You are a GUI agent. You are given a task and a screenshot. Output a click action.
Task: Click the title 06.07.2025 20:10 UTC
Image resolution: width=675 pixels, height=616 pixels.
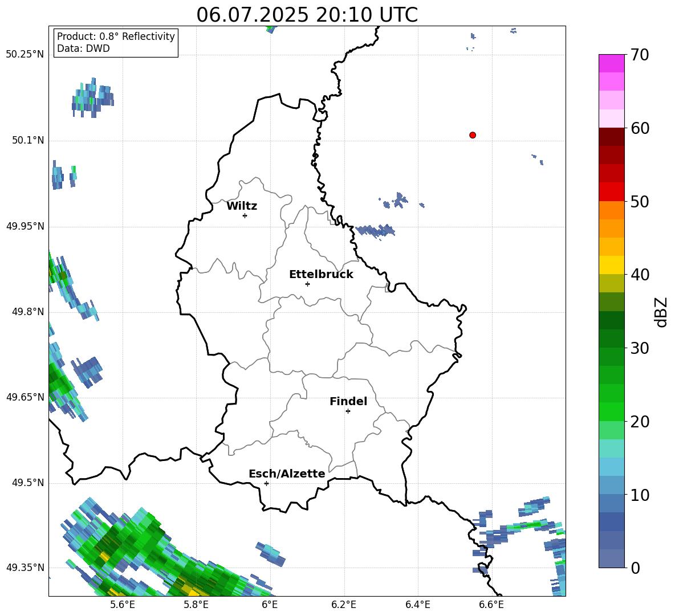point(307,15)
